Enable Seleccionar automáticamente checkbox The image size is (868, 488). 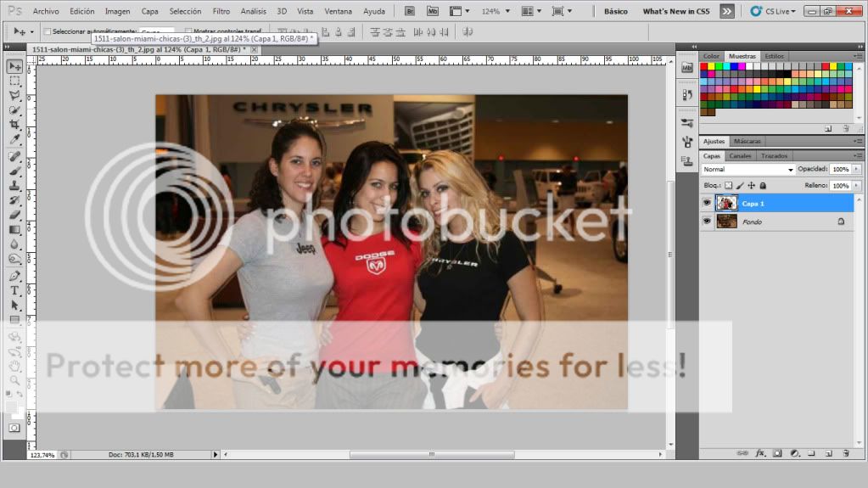tap(47, 31)
